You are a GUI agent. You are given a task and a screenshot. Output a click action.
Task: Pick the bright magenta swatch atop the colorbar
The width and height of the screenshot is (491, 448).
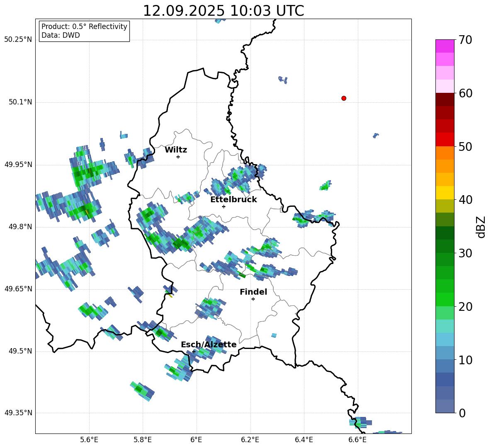coord(445,46)
